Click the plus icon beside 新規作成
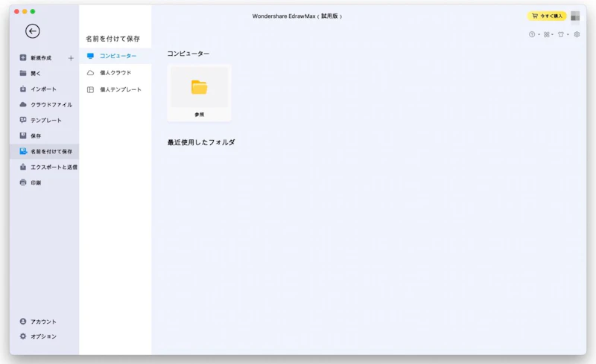596x364 pixels. point(71,58)
